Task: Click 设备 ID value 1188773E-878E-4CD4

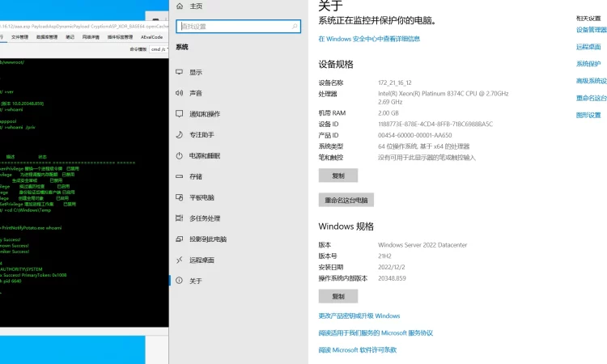Action: point(435,125)
